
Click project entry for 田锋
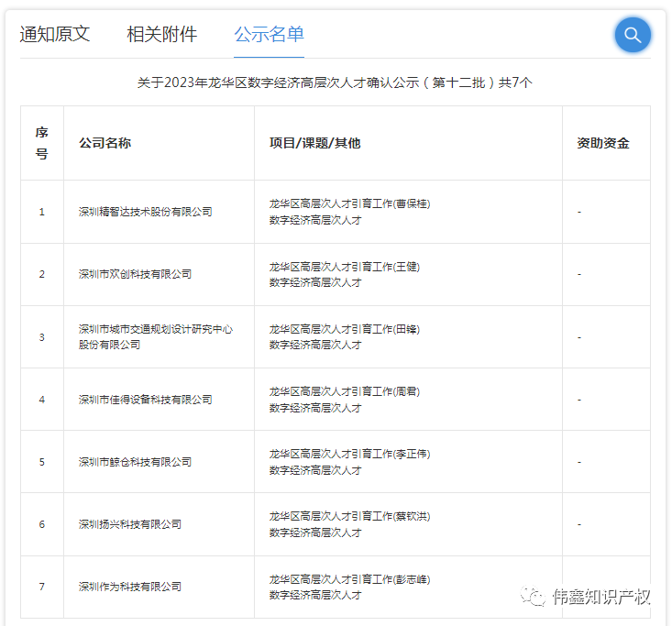[345, 336]
